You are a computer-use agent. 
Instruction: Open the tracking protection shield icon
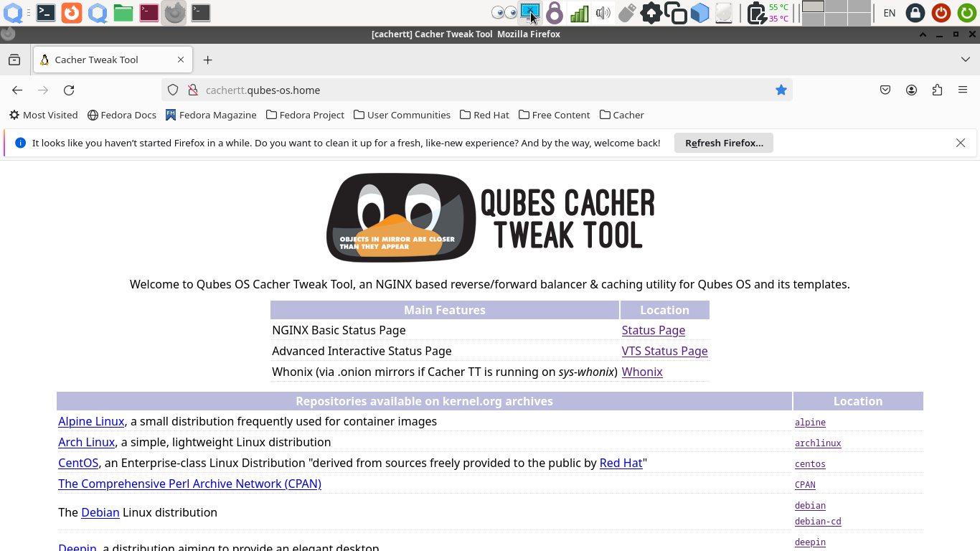click(x=173, y=90)
